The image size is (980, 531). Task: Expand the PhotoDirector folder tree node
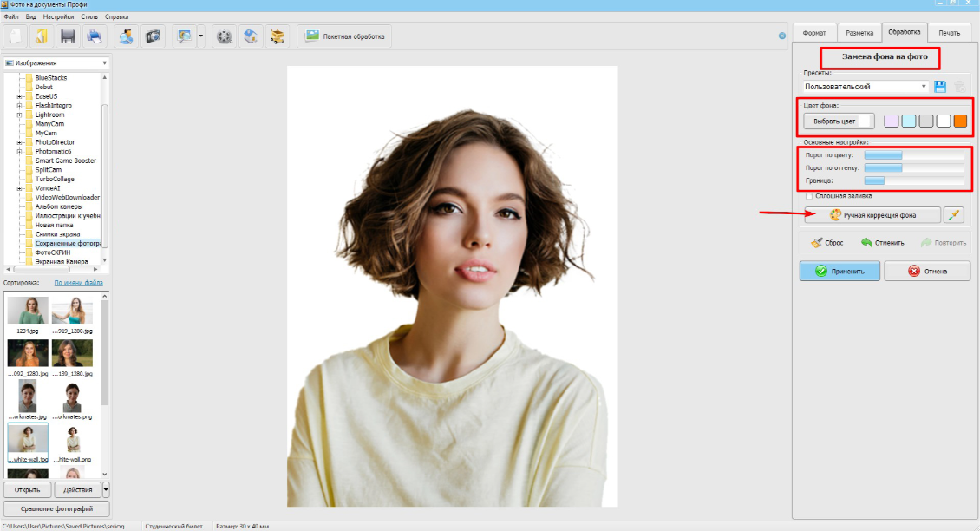pyautogui.click(x=19, y=142)
